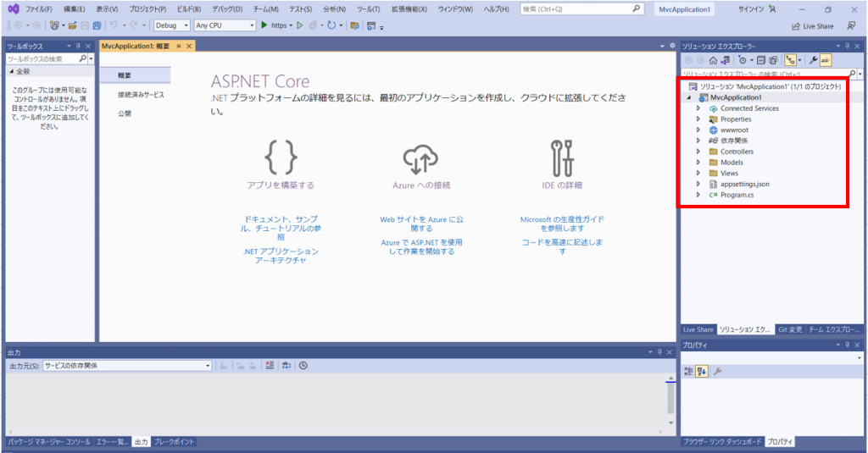The height and width of the screenshot is (453, 868).
Task: Toggle auto-hide pin on Output panel
Action: tap(659, 352)
